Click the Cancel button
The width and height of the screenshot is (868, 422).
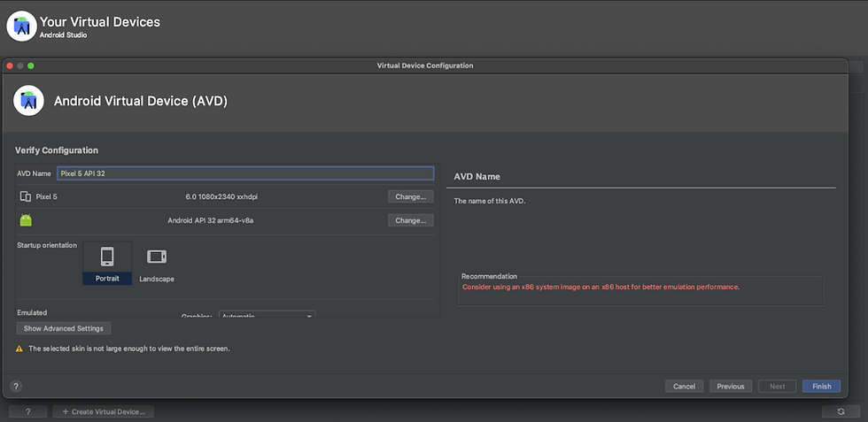(x=684, y=386)
